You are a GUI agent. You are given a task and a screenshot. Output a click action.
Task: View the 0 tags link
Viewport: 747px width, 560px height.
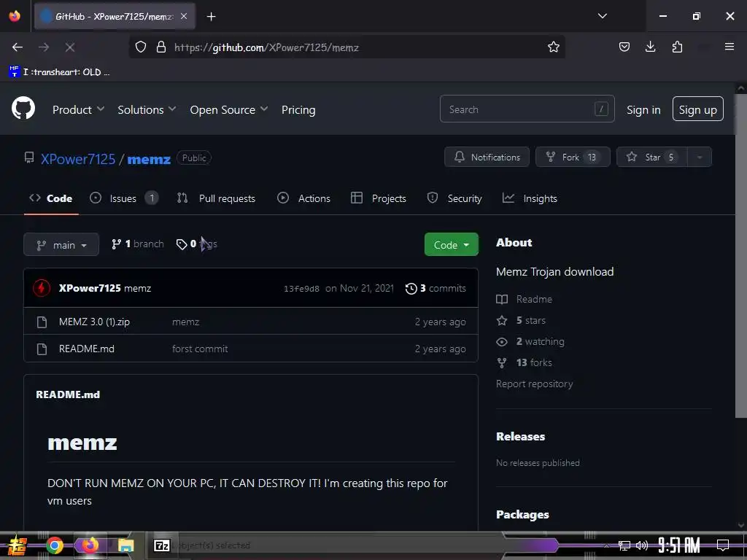point(196,244)
